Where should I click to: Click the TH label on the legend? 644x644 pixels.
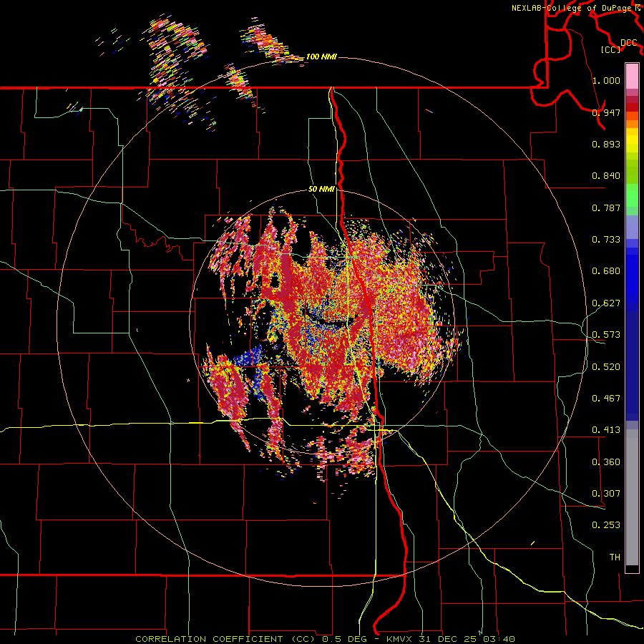pyautogui.click(x=615, y=557)
